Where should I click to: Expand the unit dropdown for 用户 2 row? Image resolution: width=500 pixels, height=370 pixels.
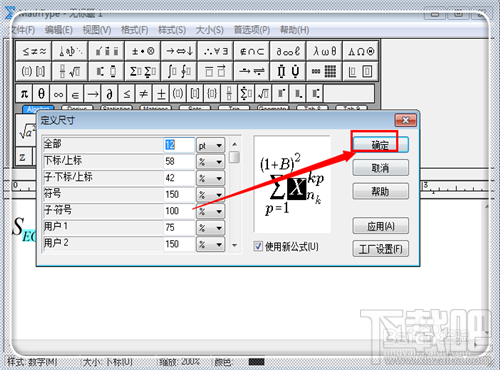[211, 244]
